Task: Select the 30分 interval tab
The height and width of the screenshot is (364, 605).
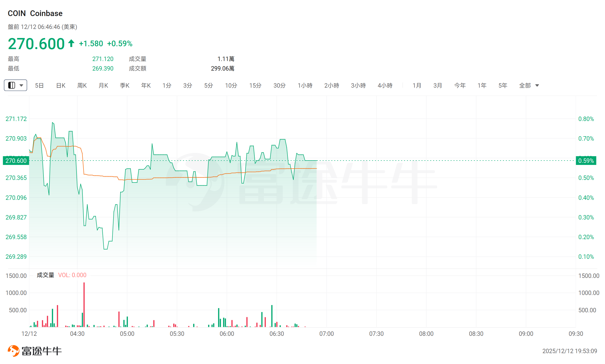Action: coord(279,86)
